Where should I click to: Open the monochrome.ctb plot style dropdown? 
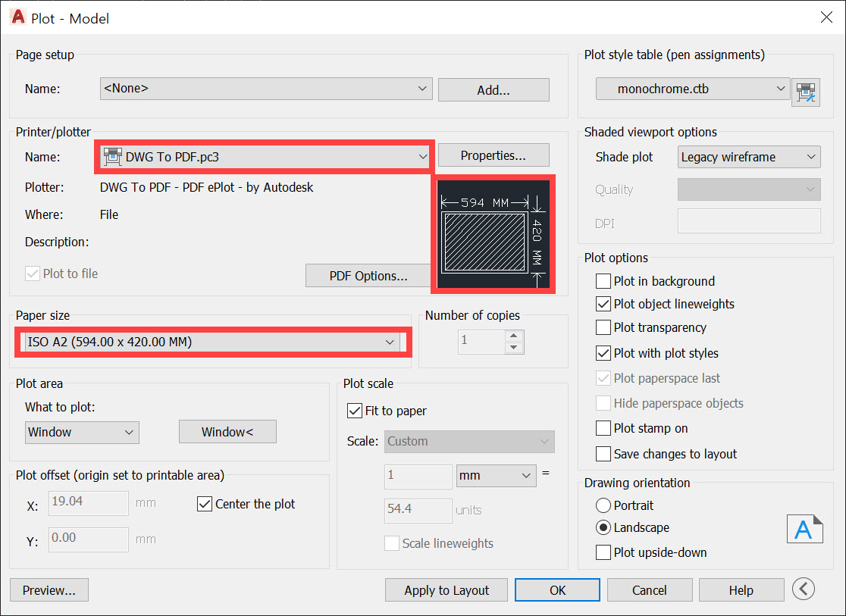693,89
